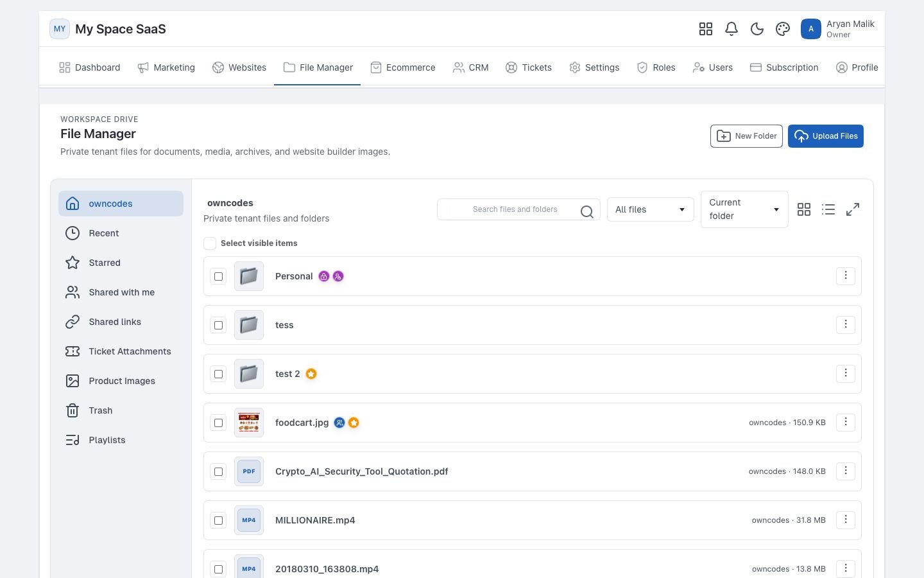Open more options for test 2 folder
This screenshot has width=924, height=578.
[x=846, y=373]
